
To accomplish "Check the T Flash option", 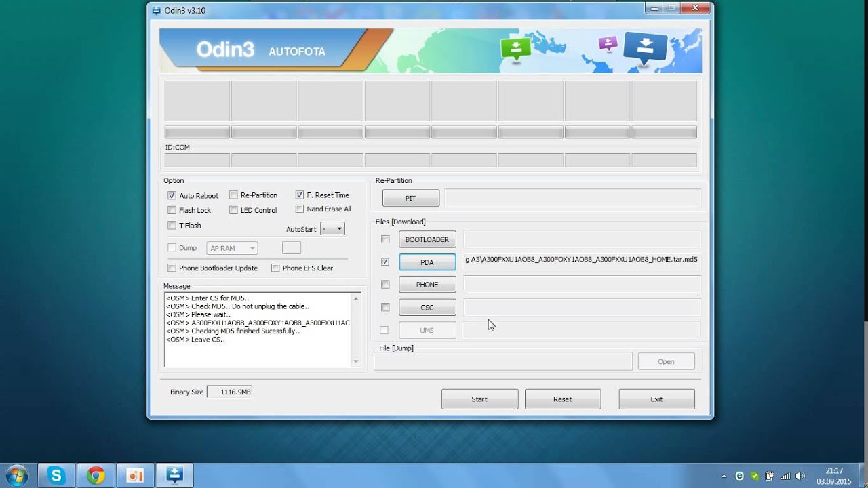I will [172, 226].
